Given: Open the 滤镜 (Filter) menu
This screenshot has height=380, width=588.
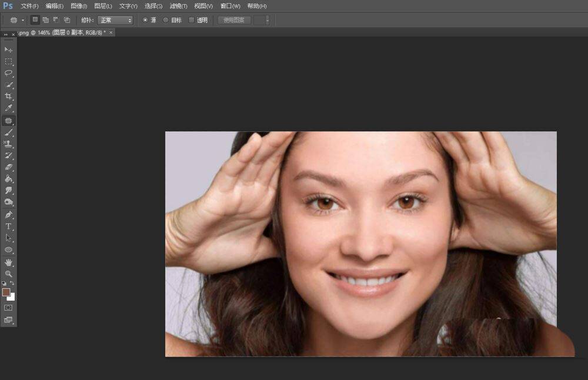Looking at the screenshot, I should [178, 6].
